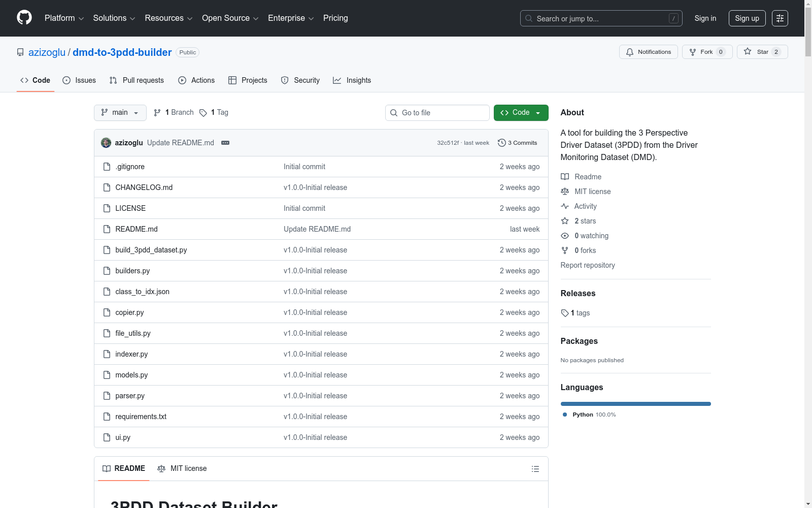This screenshot has height=508, width=812.
Task: Open the Platform dropdown menu
Action: tap(64, 18)
